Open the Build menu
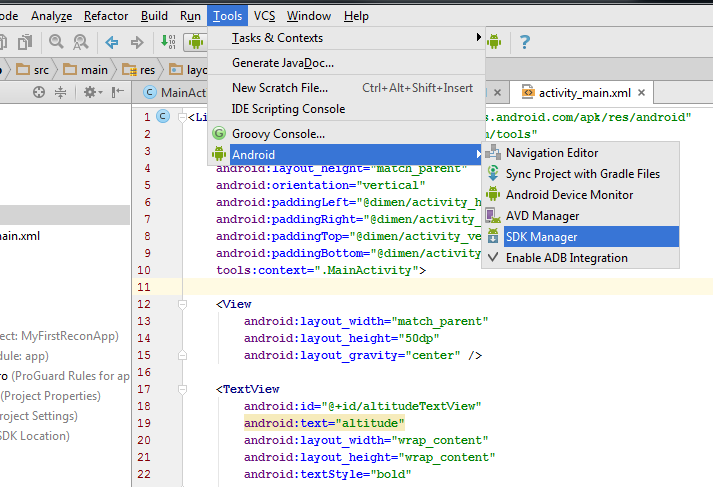 (154, 16)
